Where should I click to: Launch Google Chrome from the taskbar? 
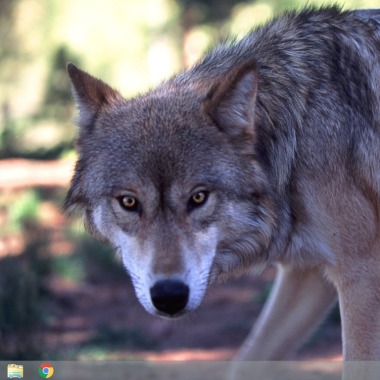point(46,371)
